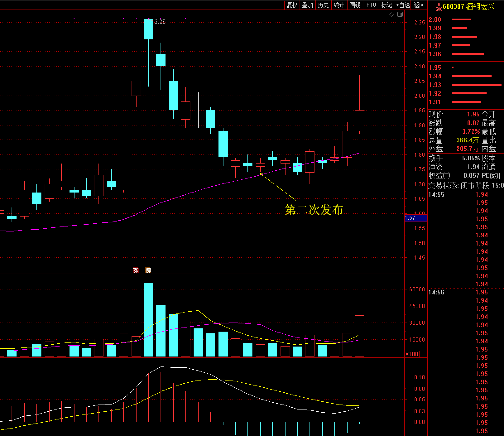Click the 1.93 bid volume bar
This screenshot has width=504, height=436.
pyautogui.click(x=477, y=85)
